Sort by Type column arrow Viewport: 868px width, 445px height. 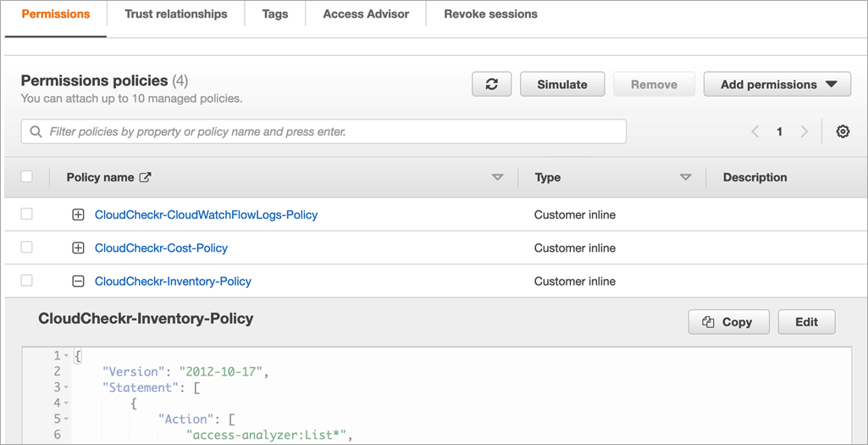click(x=686, y=177)
